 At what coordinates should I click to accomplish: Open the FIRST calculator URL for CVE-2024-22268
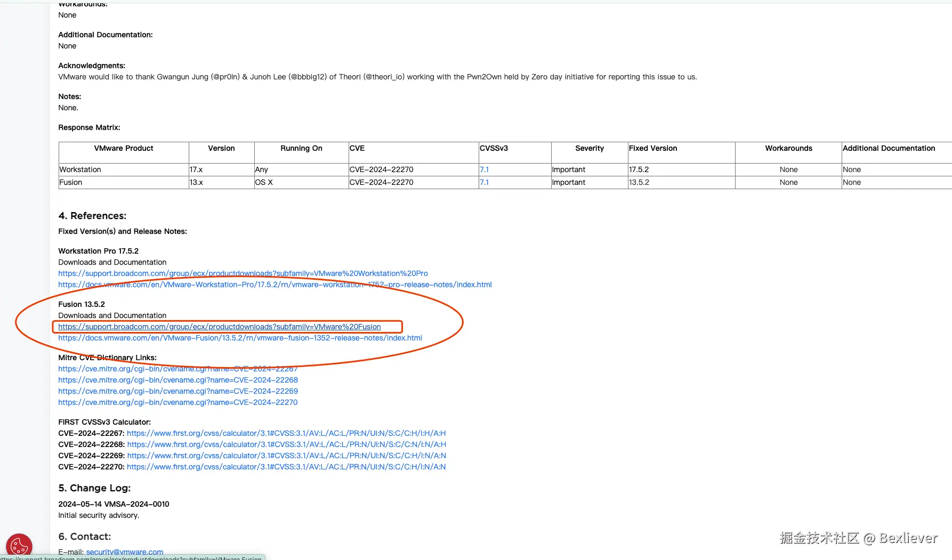tap(287, 444)
